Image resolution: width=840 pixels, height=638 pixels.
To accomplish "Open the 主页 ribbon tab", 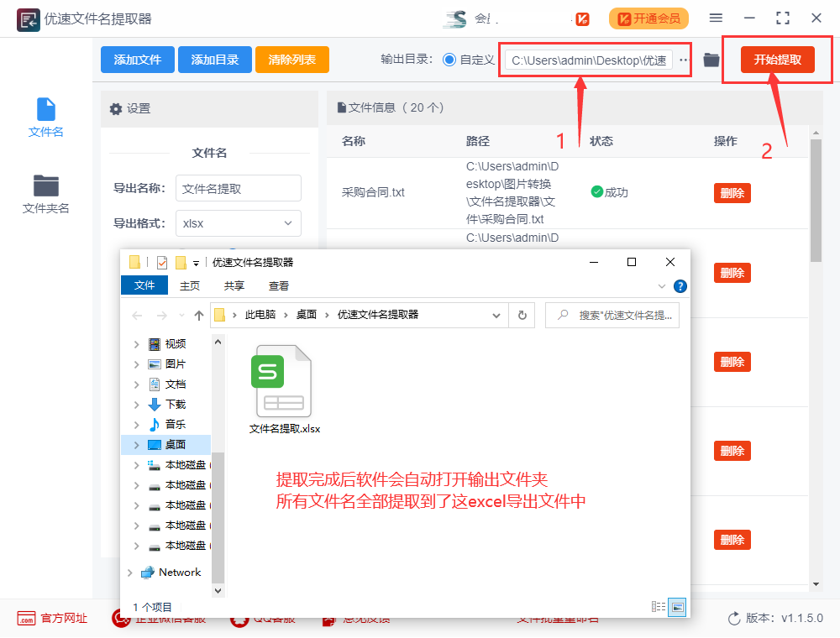I will tap(190, 285).
